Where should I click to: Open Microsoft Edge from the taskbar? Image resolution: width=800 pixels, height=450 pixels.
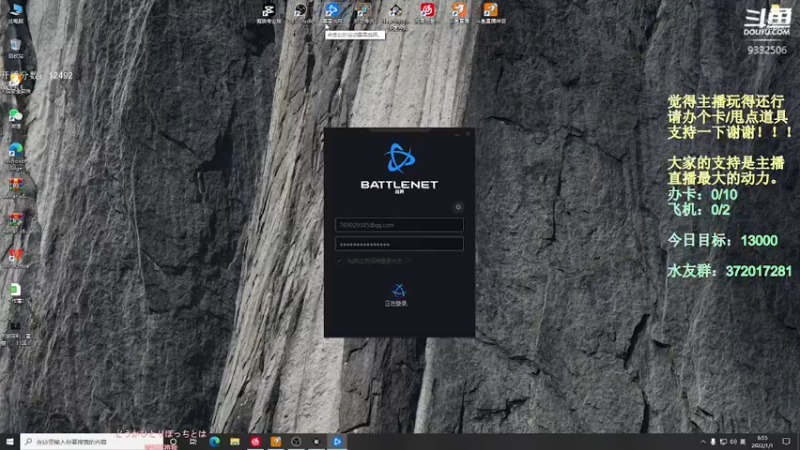tap(214, 442)
